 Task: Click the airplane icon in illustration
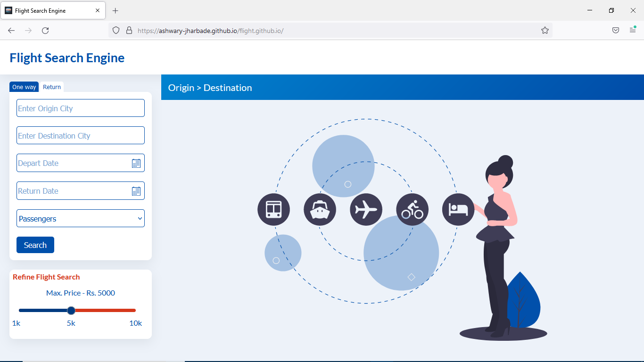[x=366, y=209]
